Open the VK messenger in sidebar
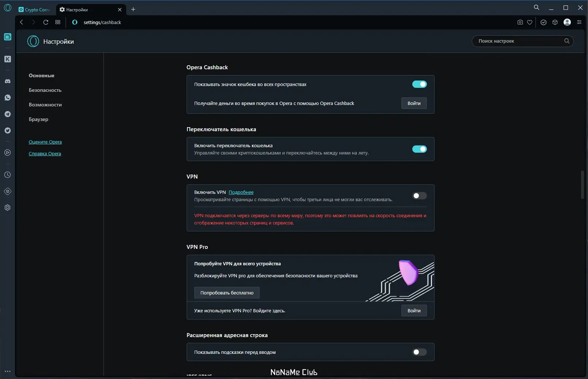This screenshot has width=588, height=379. [x=8, y=59]
